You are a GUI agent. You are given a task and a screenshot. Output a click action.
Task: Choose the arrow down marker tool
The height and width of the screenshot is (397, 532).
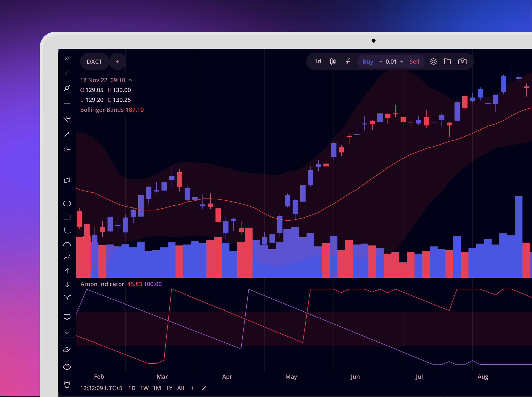[67, 285]
